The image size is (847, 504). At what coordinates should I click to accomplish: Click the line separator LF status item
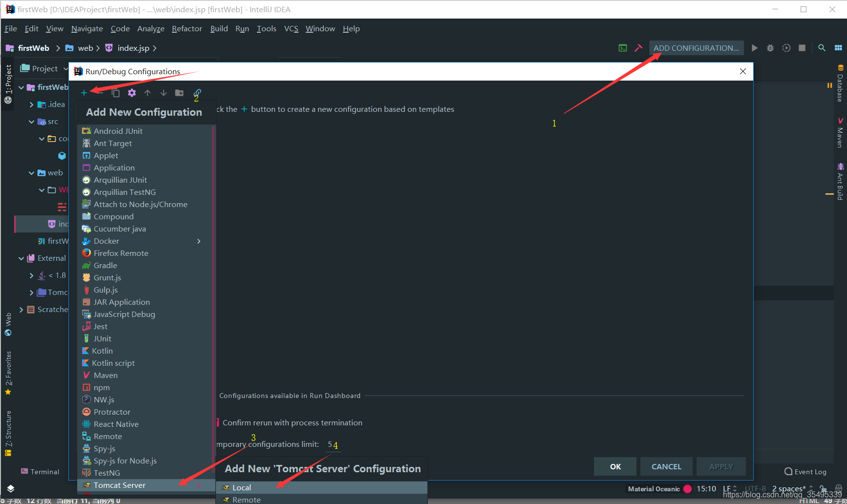click(730, 488)
